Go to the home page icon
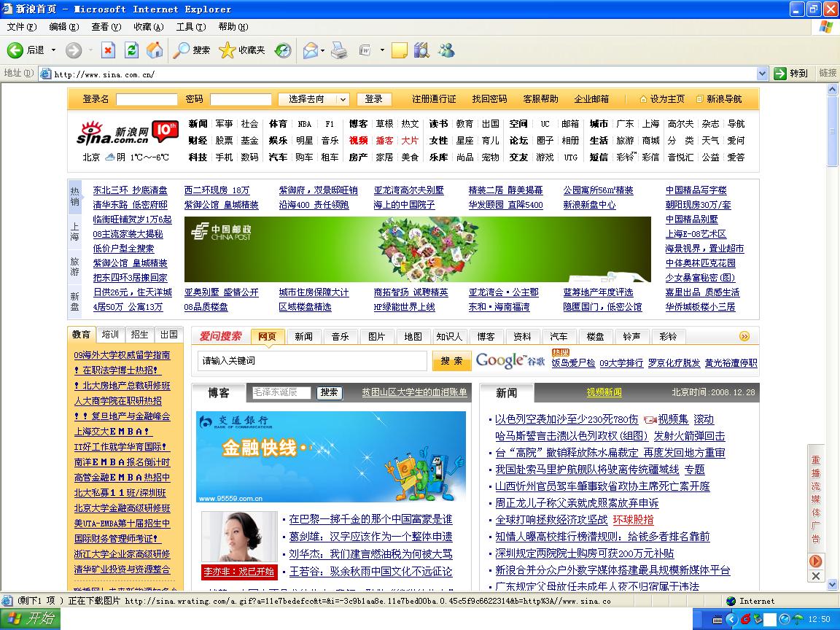Image resolution: width=840 pixels, height=630 pixels. point(155,50)
